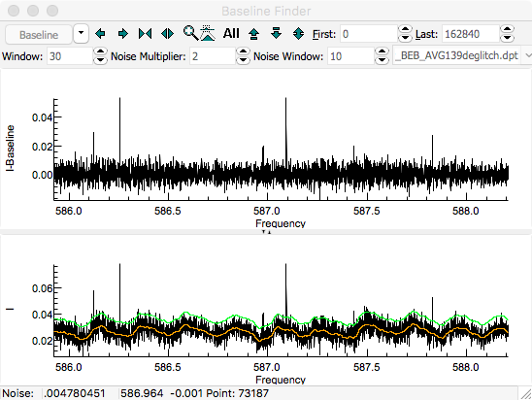
Task: Decrease the Noise Multiplier stepper
Action: pyautogui.click(x=243, y=60)
